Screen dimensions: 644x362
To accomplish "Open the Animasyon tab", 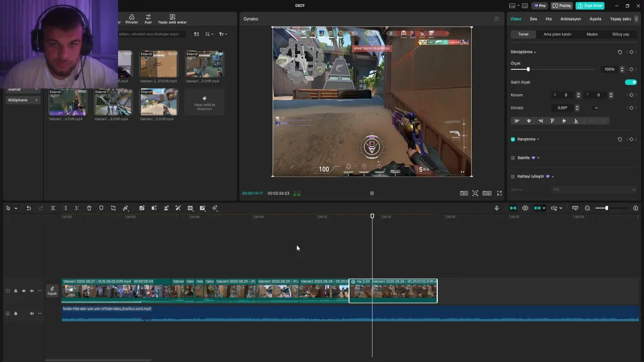I will click(571, 19).
